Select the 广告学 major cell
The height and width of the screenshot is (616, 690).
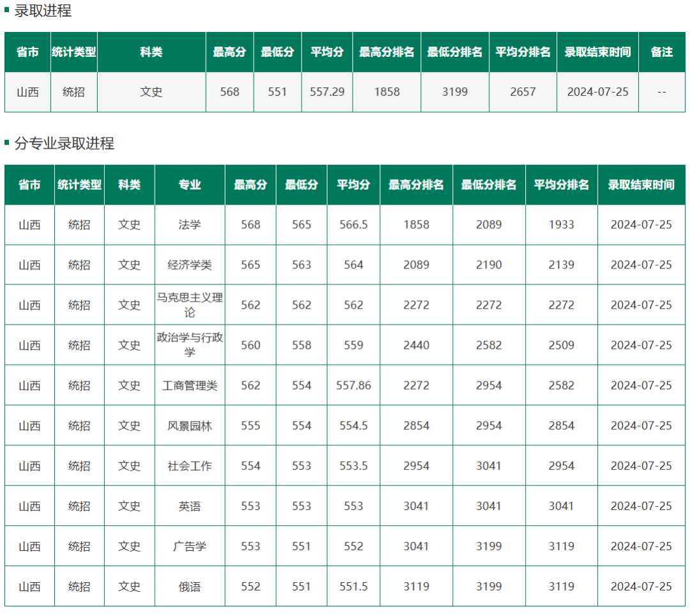pyautogui.click(x=190, y=546)
